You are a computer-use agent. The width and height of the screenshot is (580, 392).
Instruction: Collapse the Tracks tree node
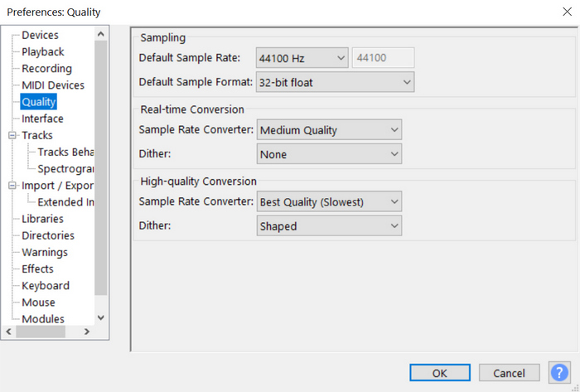(12, 135)
